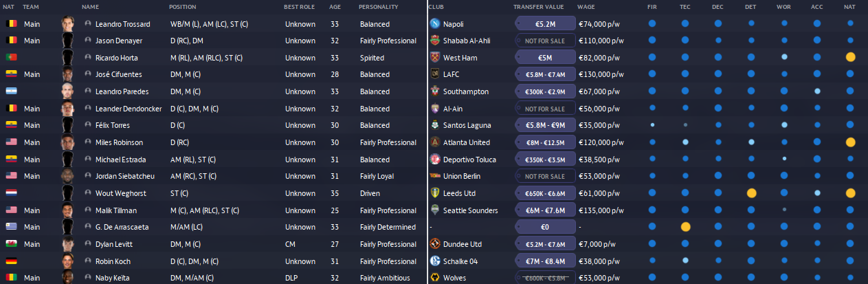Click Ricardo Horta's Portugal flag icon

pyautogui.click(x=10, y=58)
